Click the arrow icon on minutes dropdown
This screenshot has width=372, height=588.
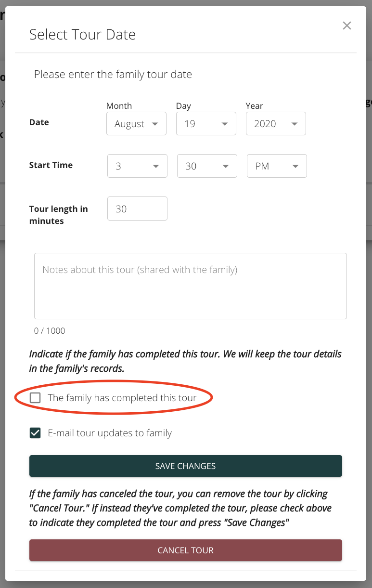226,167
